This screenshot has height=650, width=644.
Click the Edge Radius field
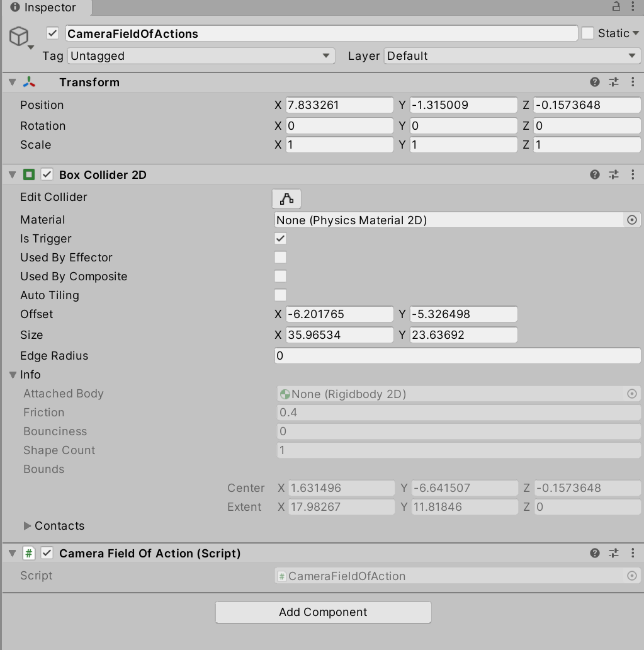point(458,356)
